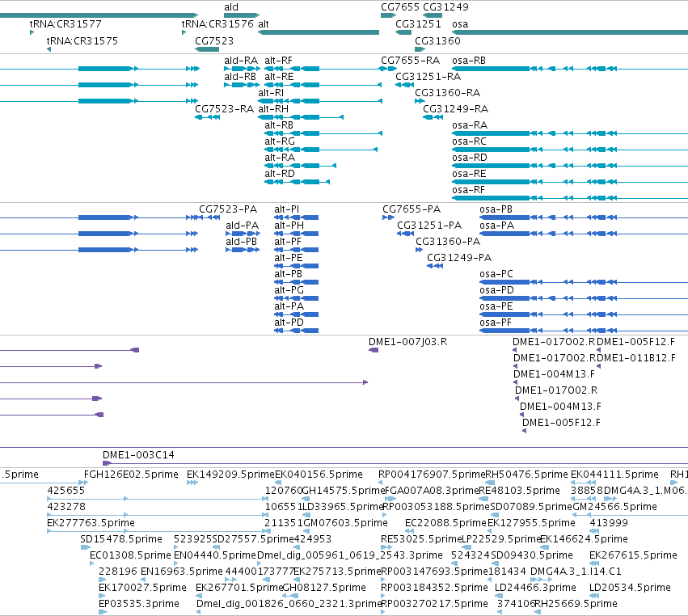688x616 pixels.
Task: Select the ald-RB transcript label
Action: [x=240, y=76]
